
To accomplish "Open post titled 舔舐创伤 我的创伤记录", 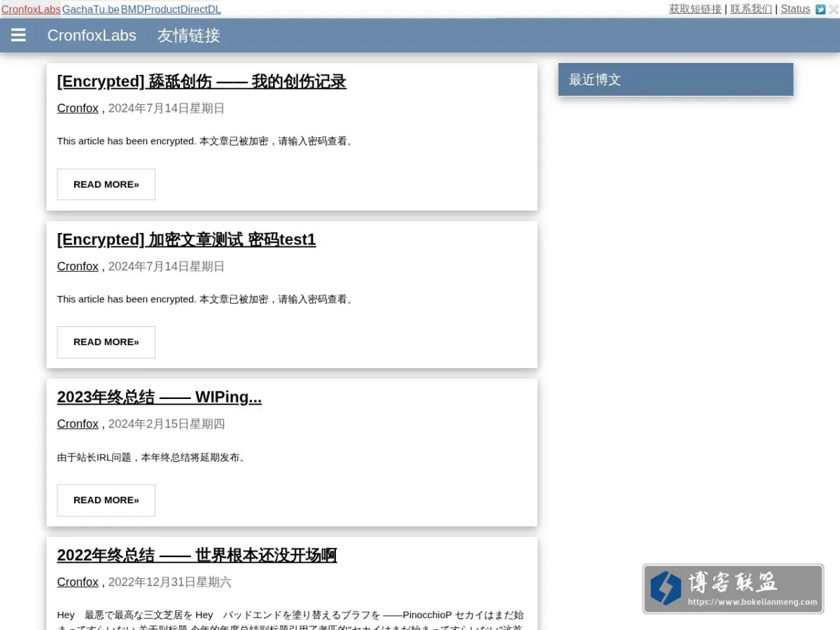I will (202, 81).
